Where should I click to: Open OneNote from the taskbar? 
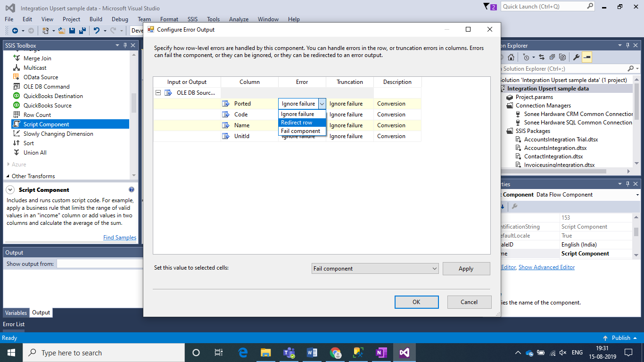click(381, 353)
